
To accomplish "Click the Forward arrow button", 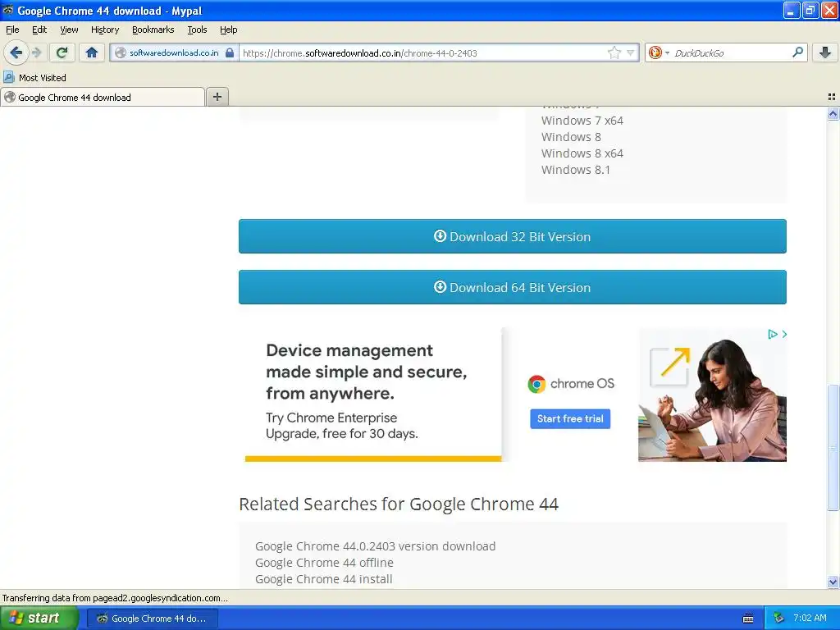I will click(x=36, y=52).
